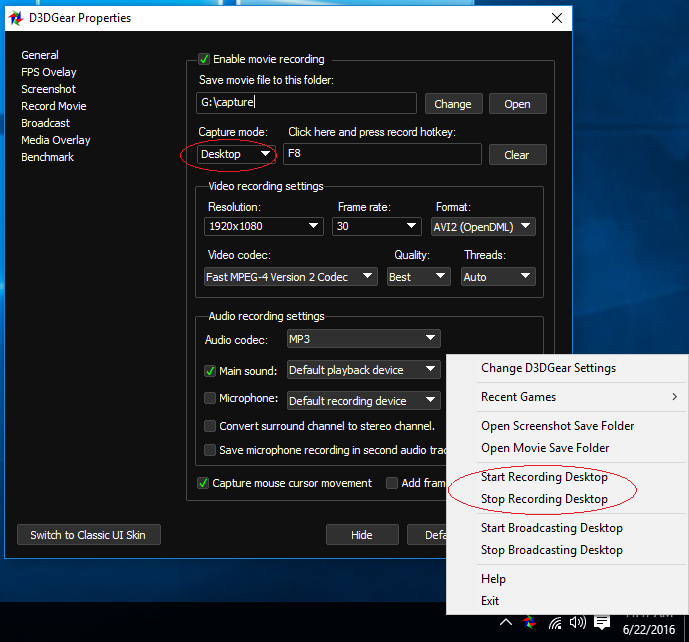This screenshot has width=689, height=642.
Task: Close the D3DGear Properties window
Action: (557, 18)
